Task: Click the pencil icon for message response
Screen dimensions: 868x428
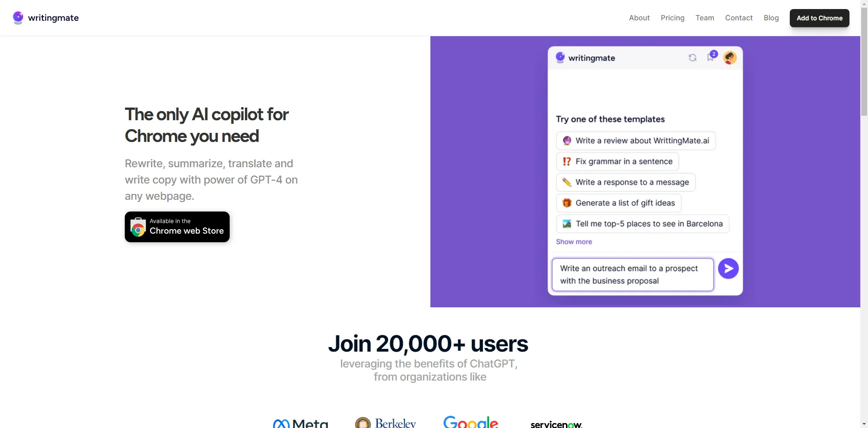Action: pos(567,182)
